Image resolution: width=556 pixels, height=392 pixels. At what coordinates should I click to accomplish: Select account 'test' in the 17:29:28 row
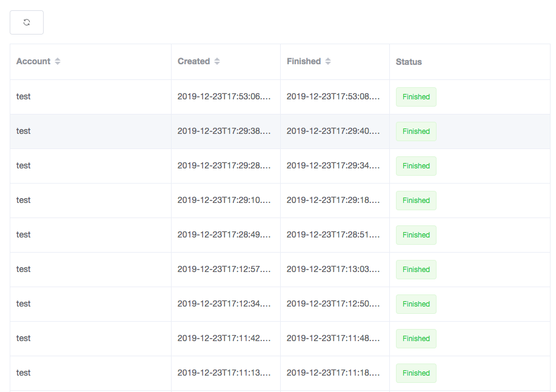(x=24, y=165)
